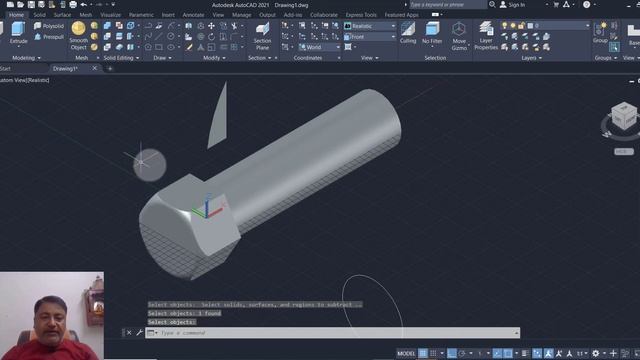This screenshot has height=360, width=640.
Task: Use the Presspull tool
Action: click(x=49, y=37)
